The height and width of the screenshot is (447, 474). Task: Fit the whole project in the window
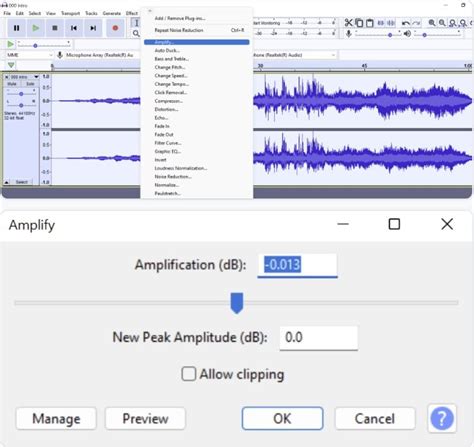click(463, 23)
